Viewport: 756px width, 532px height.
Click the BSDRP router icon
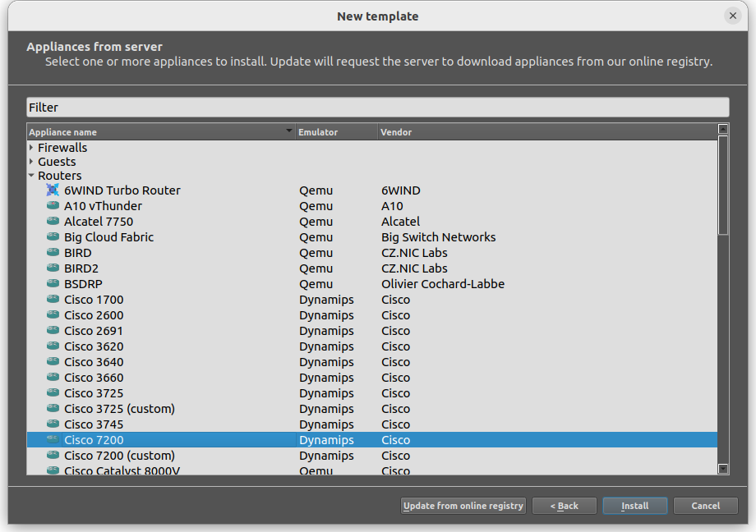[x=53, y=283]
